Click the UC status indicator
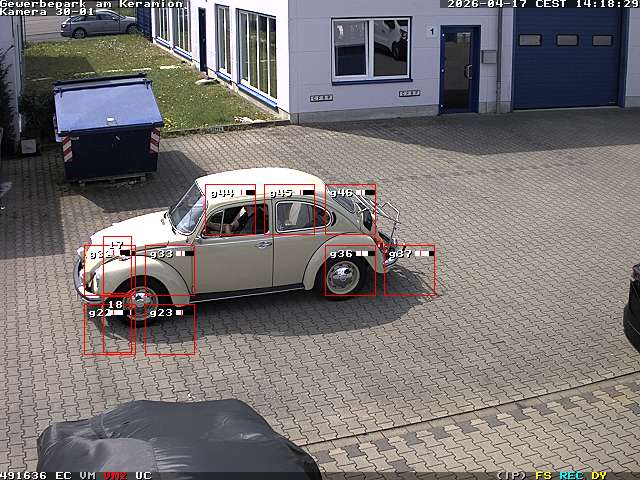The image size is (640, 480). click(x=143, y=475)
